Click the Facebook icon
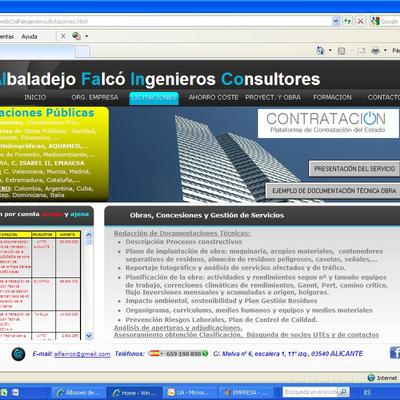Image resolution: width=400 pixels, height=400 pixels. click(x=395, y=353)
